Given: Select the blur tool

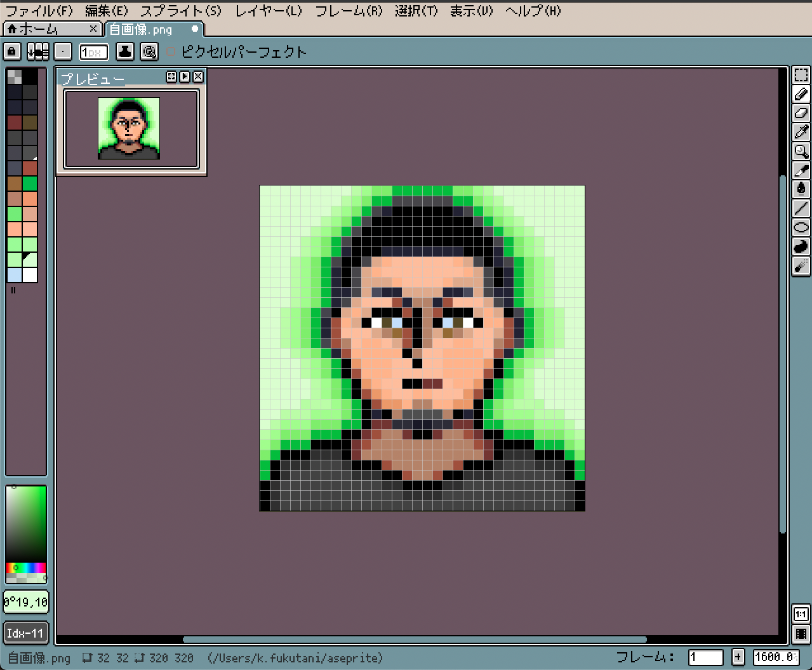Looking at the screenshot, I should (x=801, y=265).
